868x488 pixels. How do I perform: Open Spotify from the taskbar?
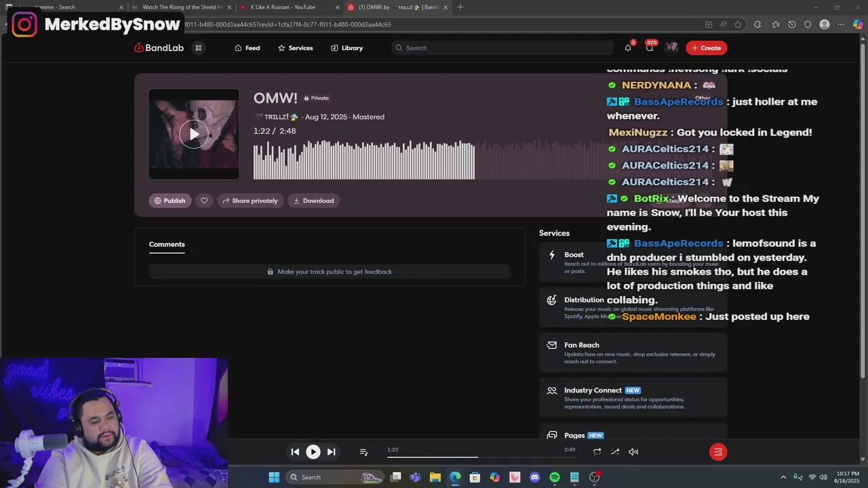(554, 477)
